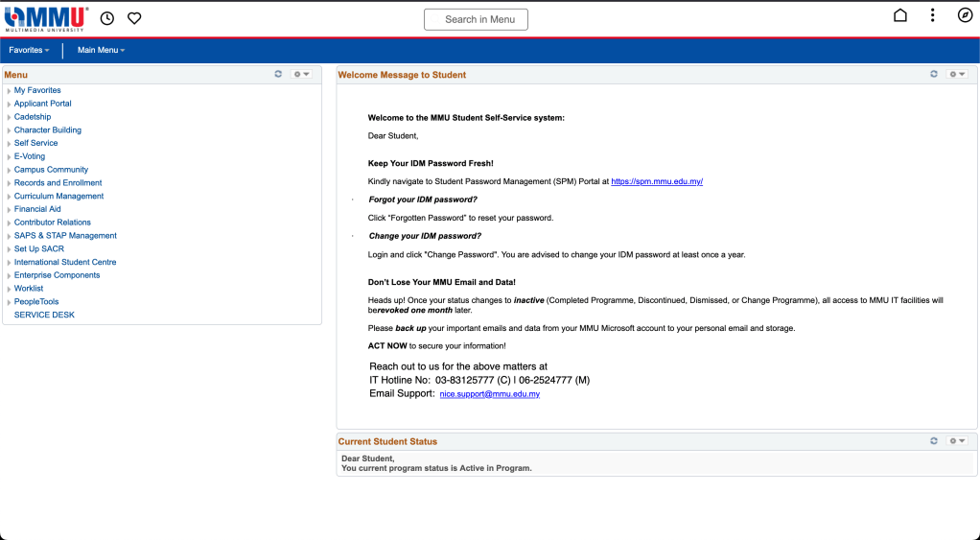980x540 pixels.
Task: Go to Home using house icon
Action: [x=899, y=15]
